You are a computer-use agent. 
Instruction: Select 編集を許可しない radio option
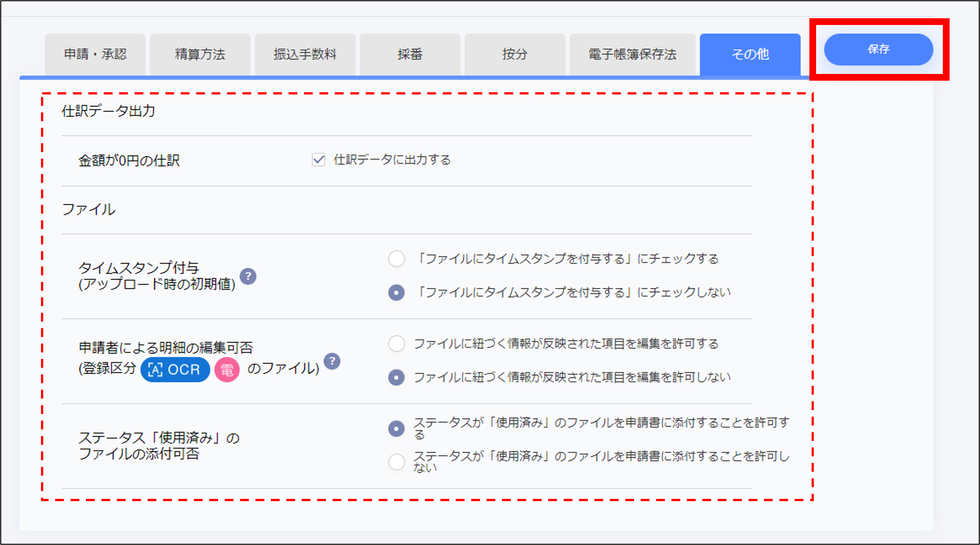click(x=396, y=378)
